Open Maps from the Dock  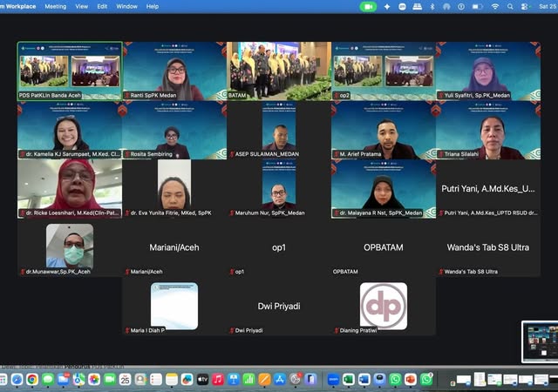[78, 380]
